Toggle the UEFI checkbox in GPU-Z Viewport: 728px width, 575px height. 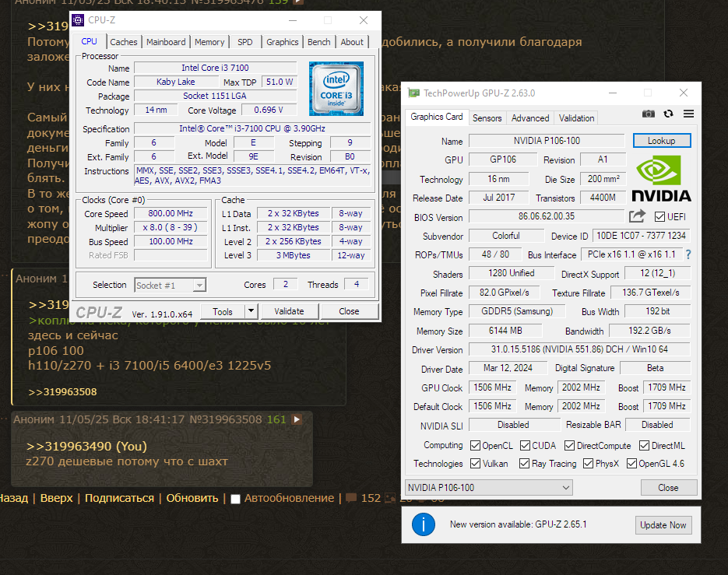point(659,217)
